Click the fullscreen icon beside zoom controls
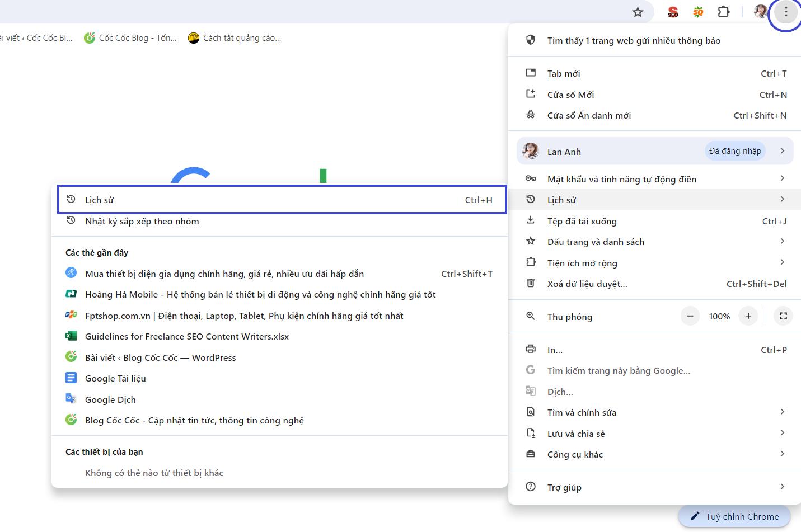This screenshot has width=801, height=532. 783,316
